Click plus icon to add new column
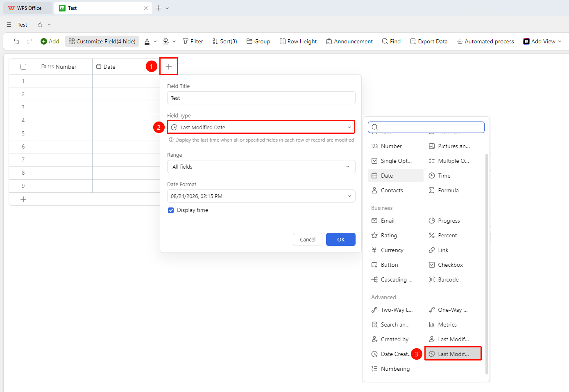The height and width of the screenshot is (392, 569). coord(169,66)
